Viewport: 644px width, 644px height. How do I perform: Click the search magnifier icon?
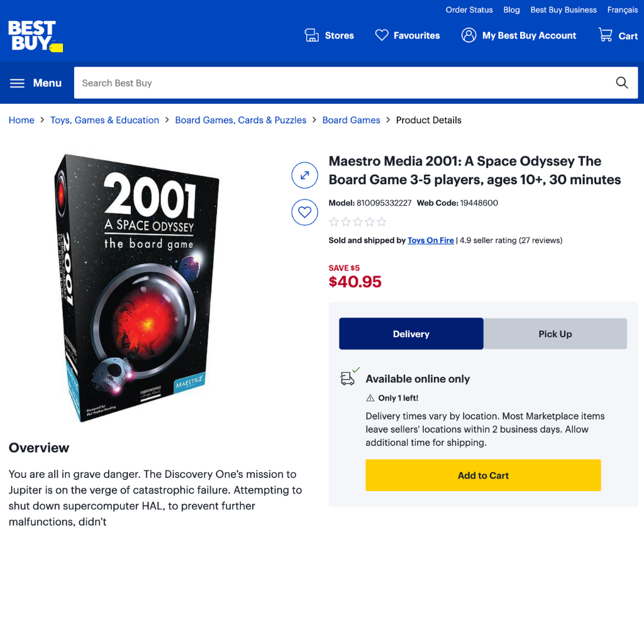(x=622, y=83)
